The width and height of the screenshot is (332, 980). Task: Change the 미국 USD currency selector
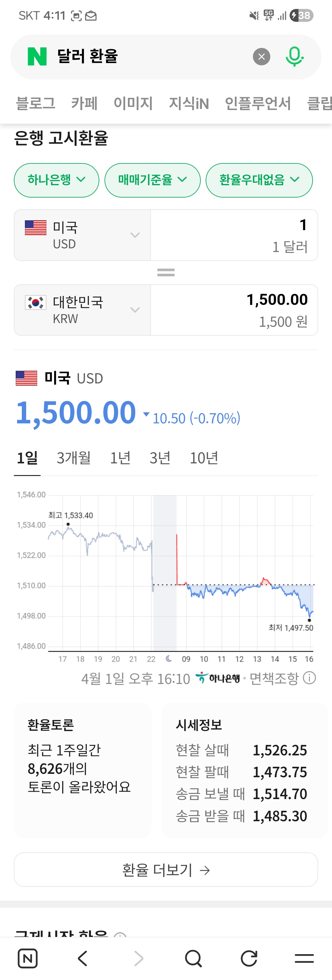point(82,235)
